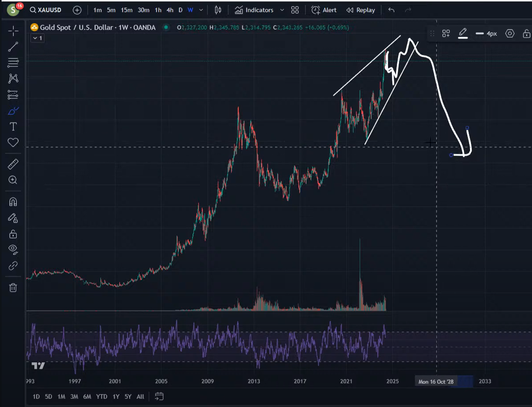Create an Alert
This screenshot has width=532, height=407.
click(x=324, y=10)
